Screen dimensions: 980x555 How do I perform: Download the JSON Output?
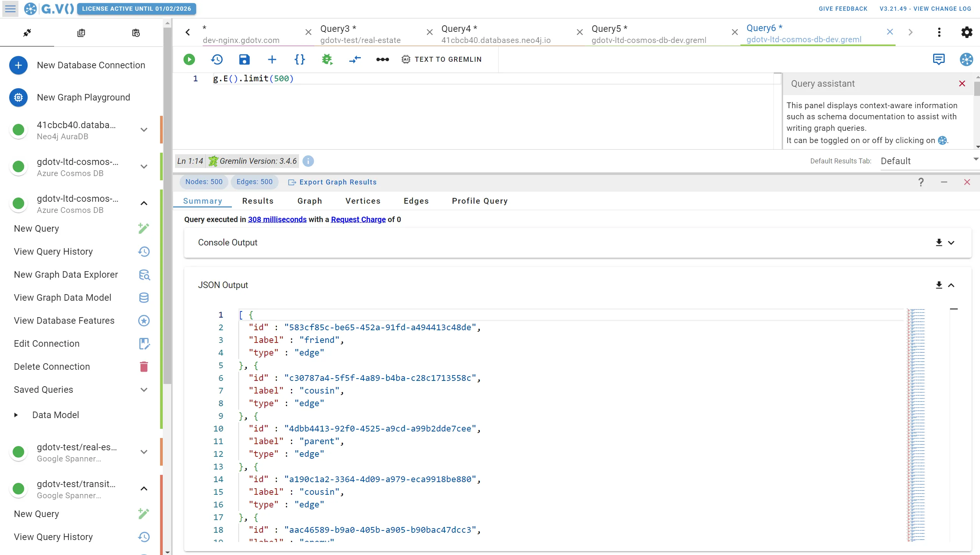(x=939, y=285)
